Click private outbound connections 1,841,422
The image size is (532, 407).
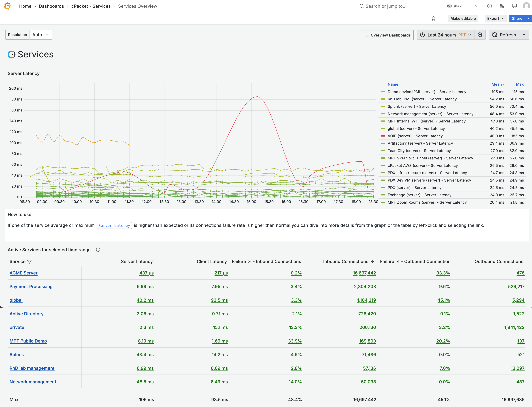point(514,327)
